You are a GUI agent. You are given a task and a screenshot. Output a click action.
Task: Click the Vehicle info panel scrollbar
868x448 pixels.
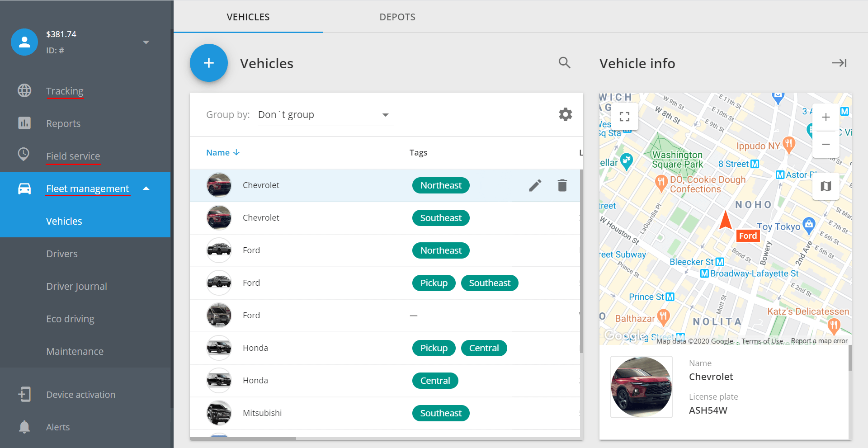[x=850, y=358]
